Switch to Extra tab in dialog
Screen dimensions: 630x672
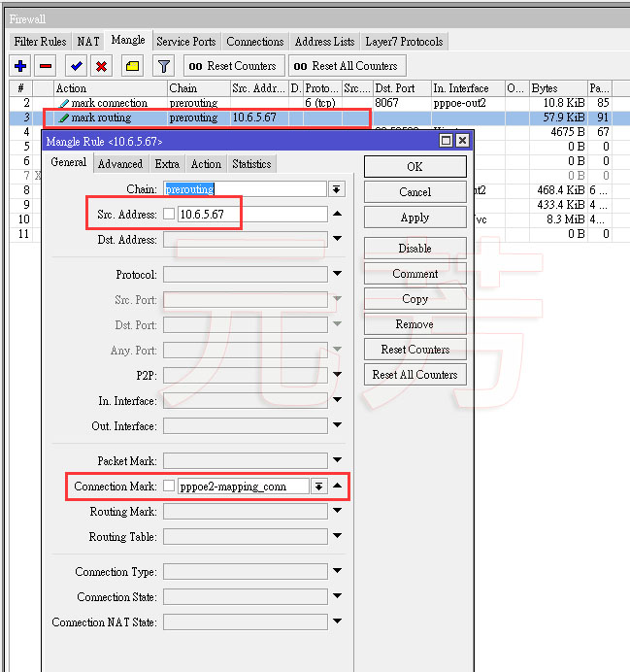(x=167, y=164)
